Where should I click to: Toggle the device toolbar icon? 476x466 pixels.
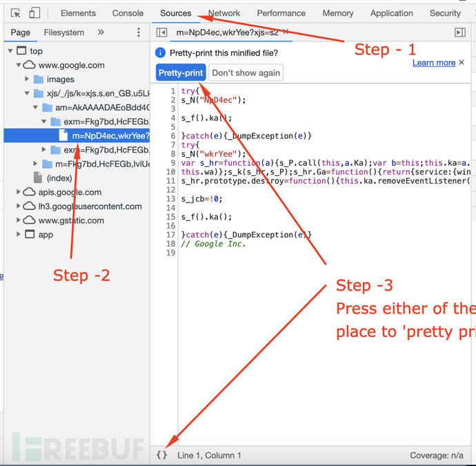point(34,13)
